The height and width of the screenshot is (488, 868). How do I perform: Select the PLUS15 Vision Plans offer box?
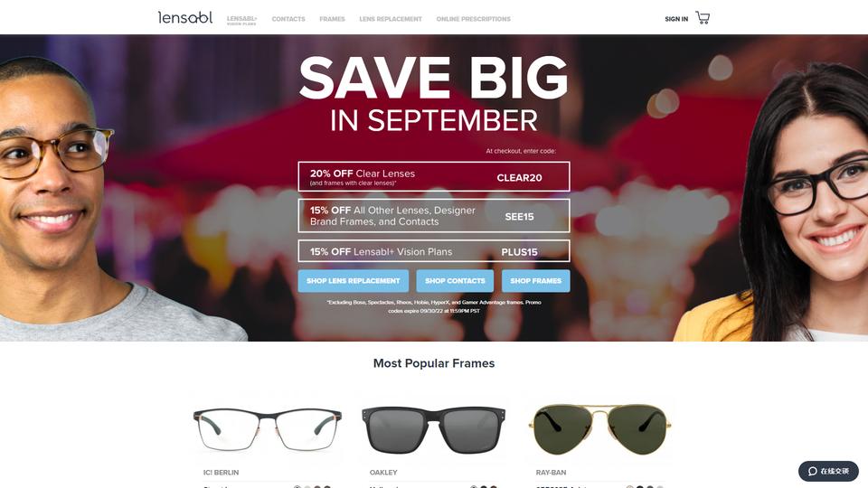pyautogui.click(x=434, y=251)
